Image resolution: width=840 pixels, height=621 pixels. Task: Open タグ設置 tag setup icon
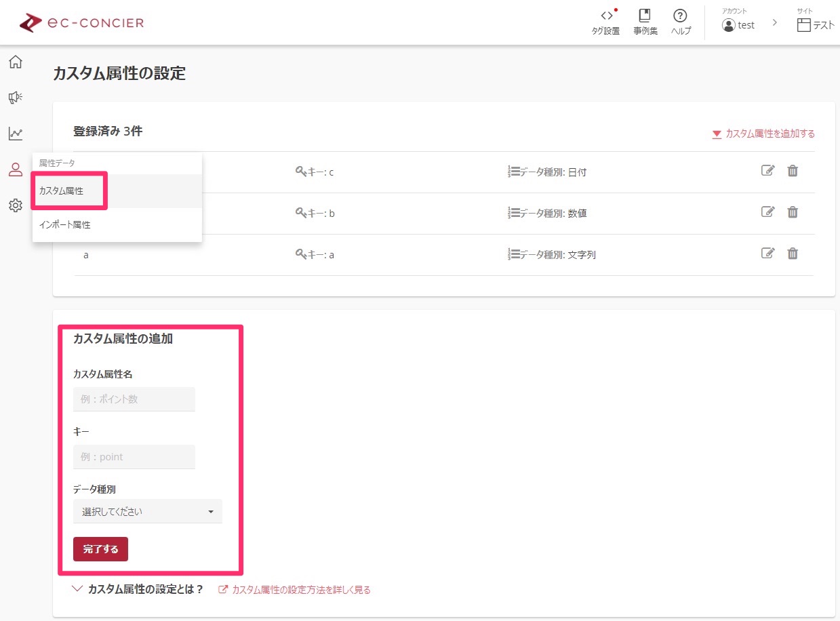pos(605,22)
